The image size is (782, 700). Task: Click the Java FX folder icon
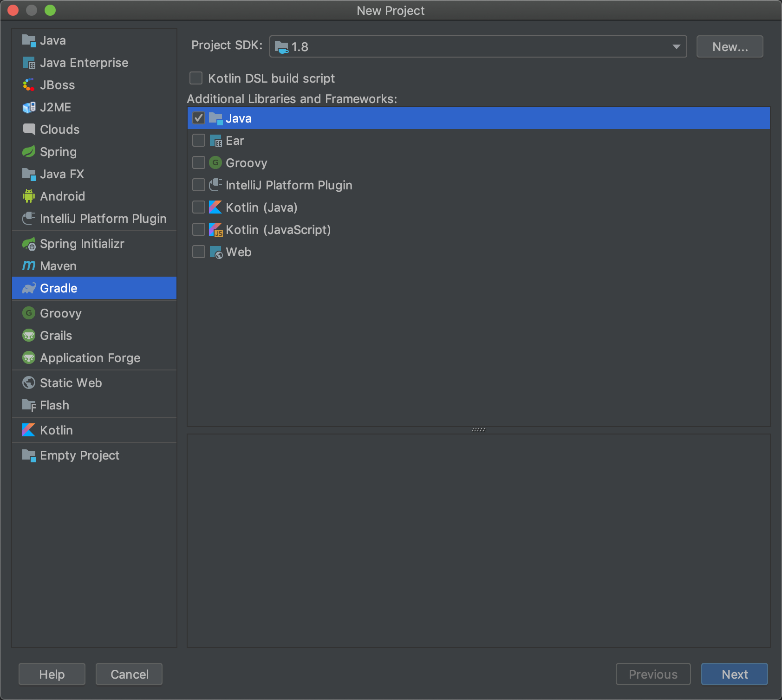(x=29, y=175)
